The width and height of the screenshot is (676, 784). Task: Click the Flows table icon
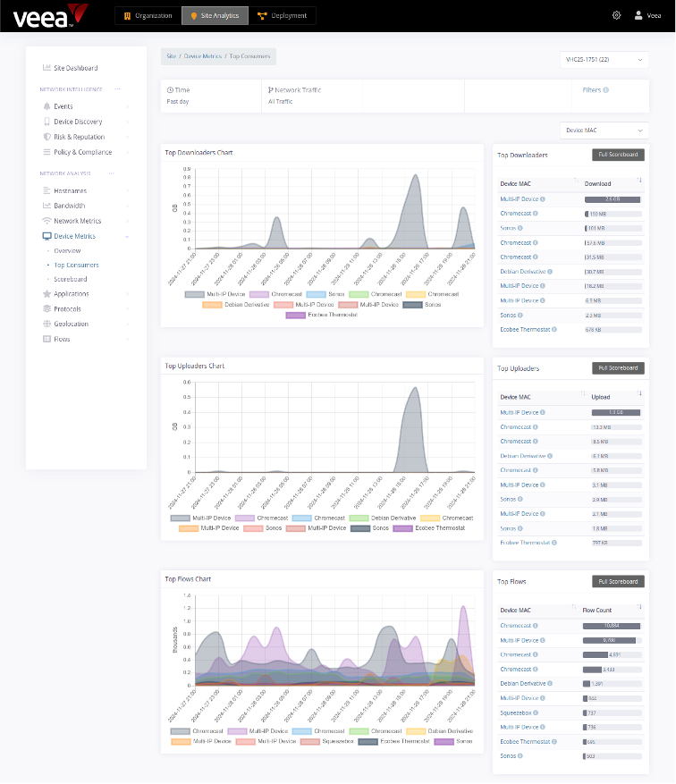click(46, 339)
